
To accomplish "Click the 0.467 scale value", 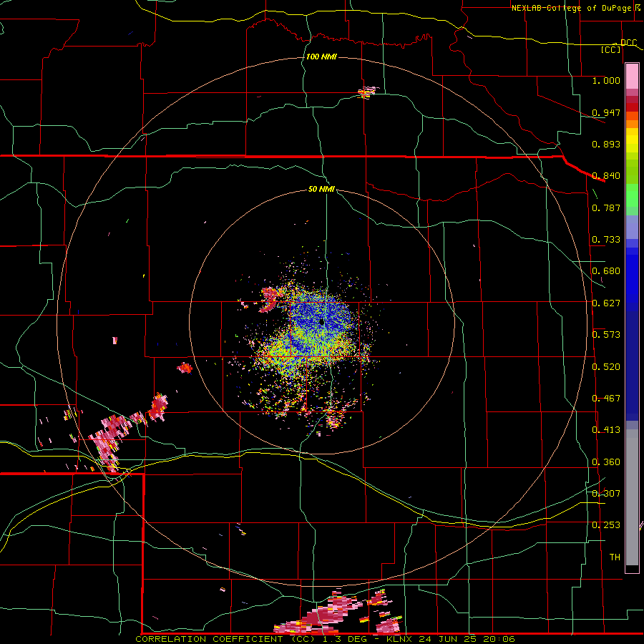I will pyautogui.click(x=606, y=399).
